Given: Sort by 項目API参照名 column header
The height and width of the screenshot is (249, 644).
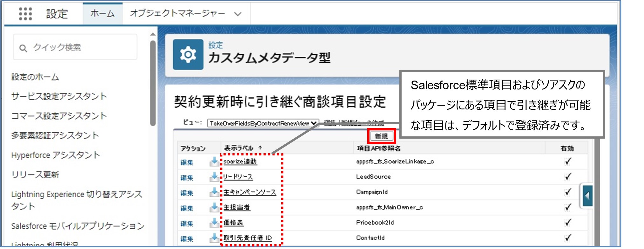Looking at the screenshot, I should [378, 148].
